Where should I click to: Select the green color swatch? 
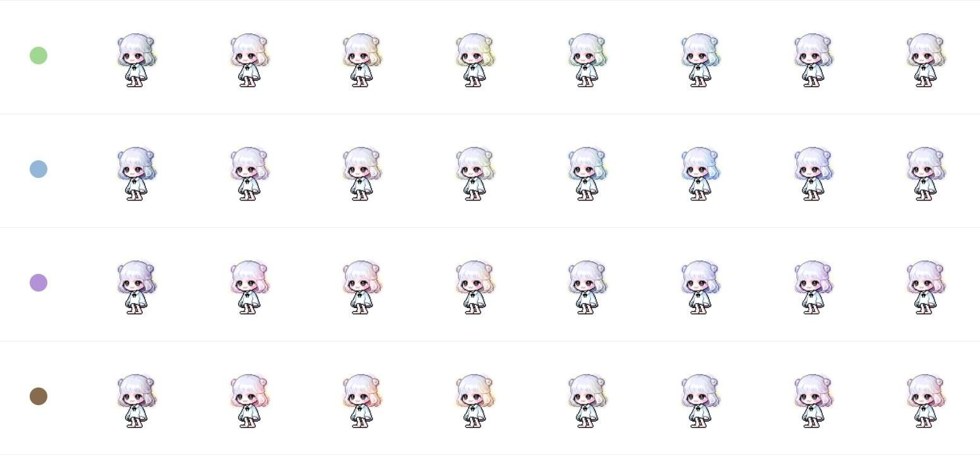pos(39,56)
